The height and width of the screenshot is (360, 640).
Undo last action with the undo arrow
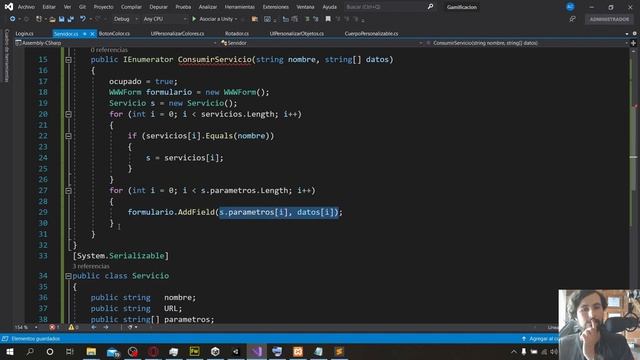coord(83,19)
